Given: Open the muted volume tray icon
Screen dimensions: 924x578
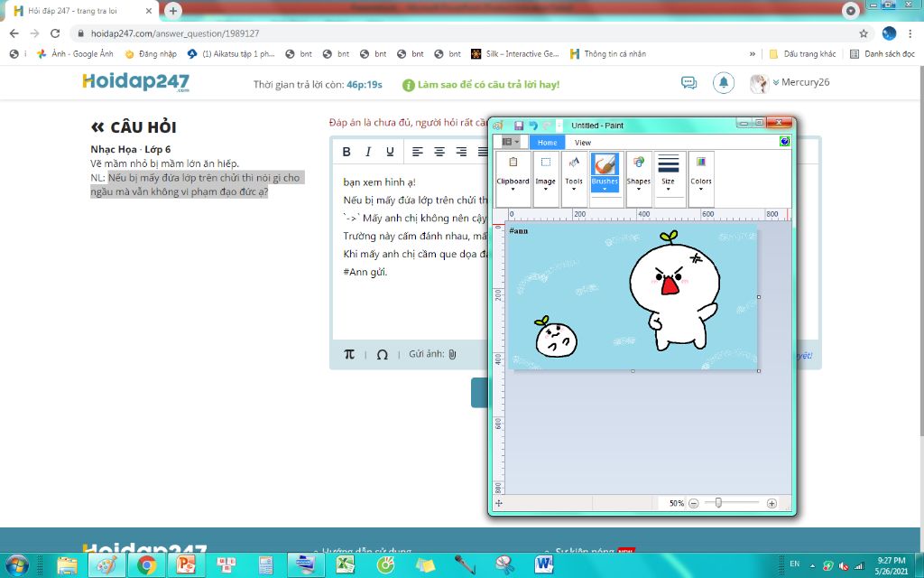Looking at the screenshot, I should pyautogui.click(x=844, y=565).
